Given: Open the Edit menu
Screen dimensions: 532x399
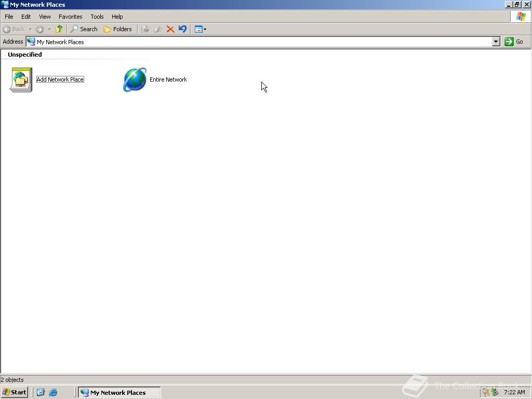Looking at the screenshot, I should [x=26, y=17].
